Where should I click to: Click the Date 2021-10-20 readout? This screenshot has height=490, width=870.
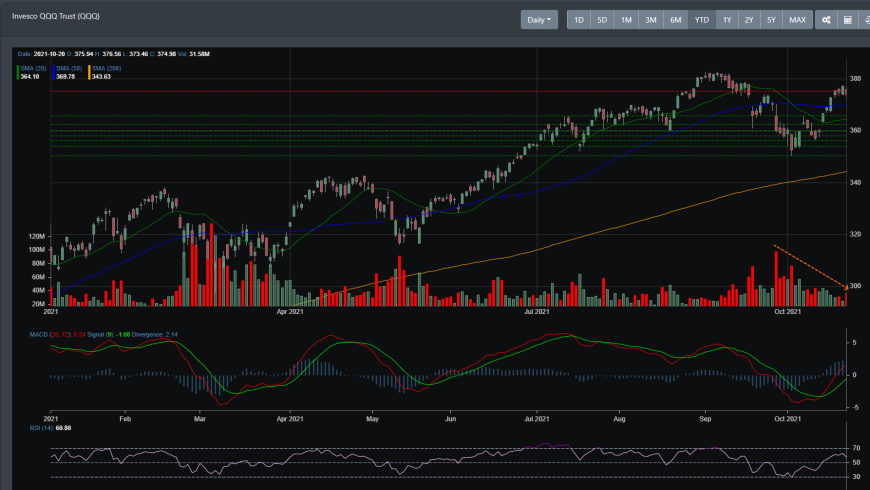pyautogui.click(x=41, y=54)
